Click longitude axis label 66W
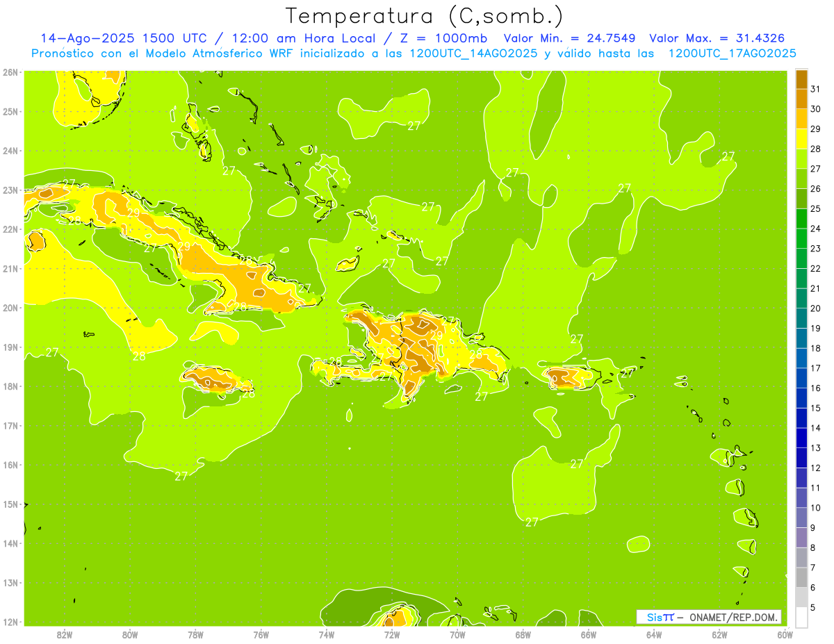This screenshot has width=834, height=644. click(588, 634)
